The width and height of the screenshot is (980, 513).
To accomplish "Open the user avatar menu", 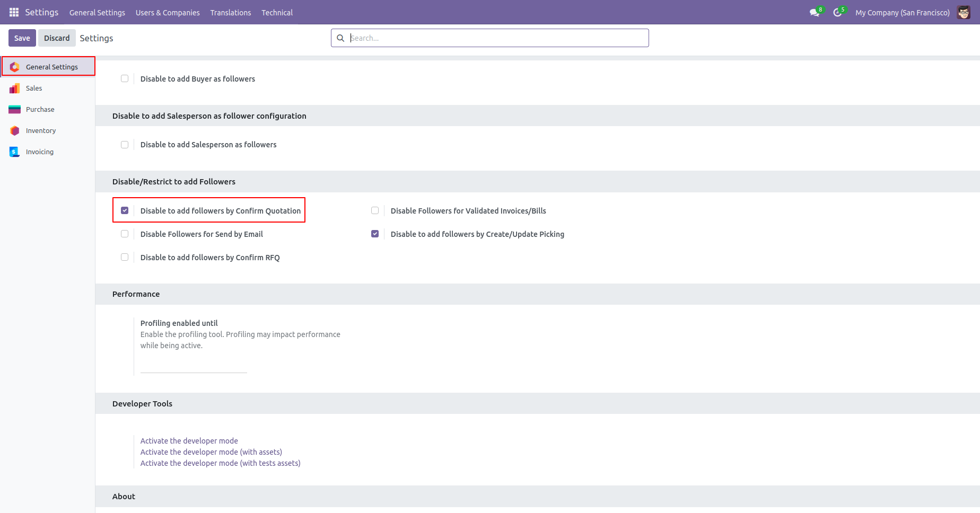I will tap(964, 12).
